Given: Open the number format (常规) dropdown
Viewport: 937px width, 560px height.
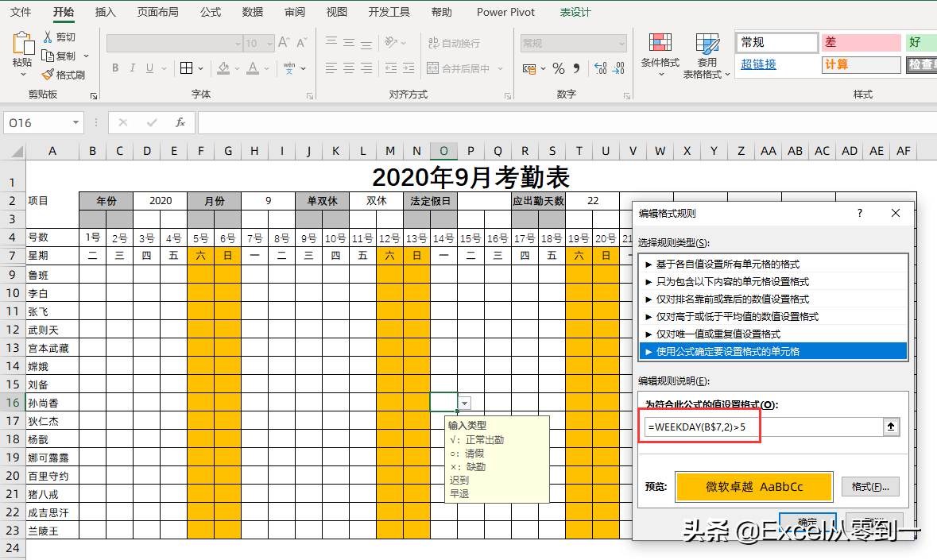Looking at the screenshot, I should pos(621,44).
